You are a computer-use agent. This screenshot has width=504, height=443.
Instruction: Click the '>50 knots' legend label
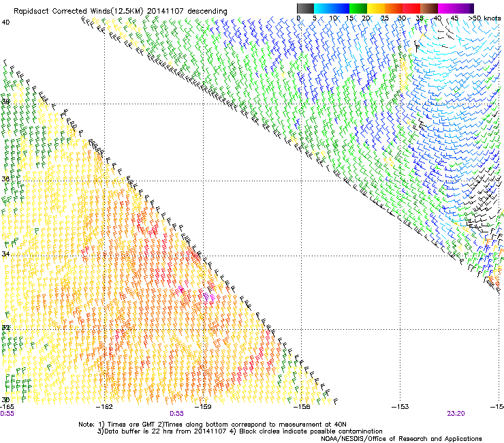pyautogui.click(x=484, y=18)
